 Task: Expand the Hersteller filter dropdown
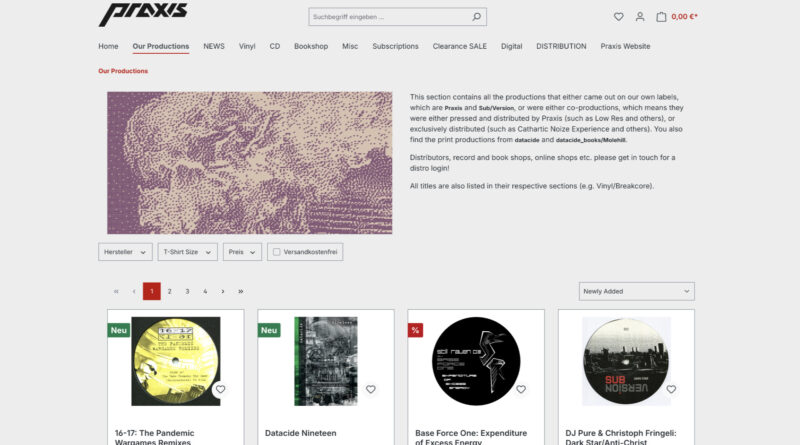point(125,252)
